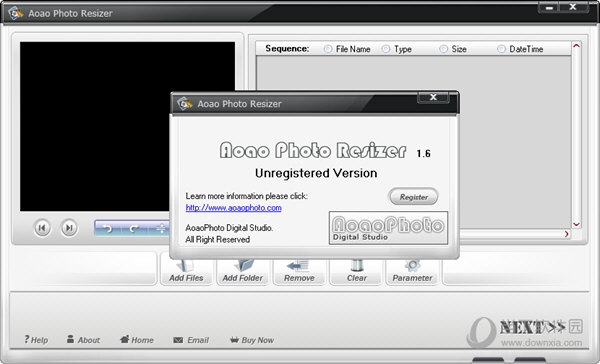This screenshot has height=364, width=600.
Task: Click Add Files toolbar button
Action: 186,272
